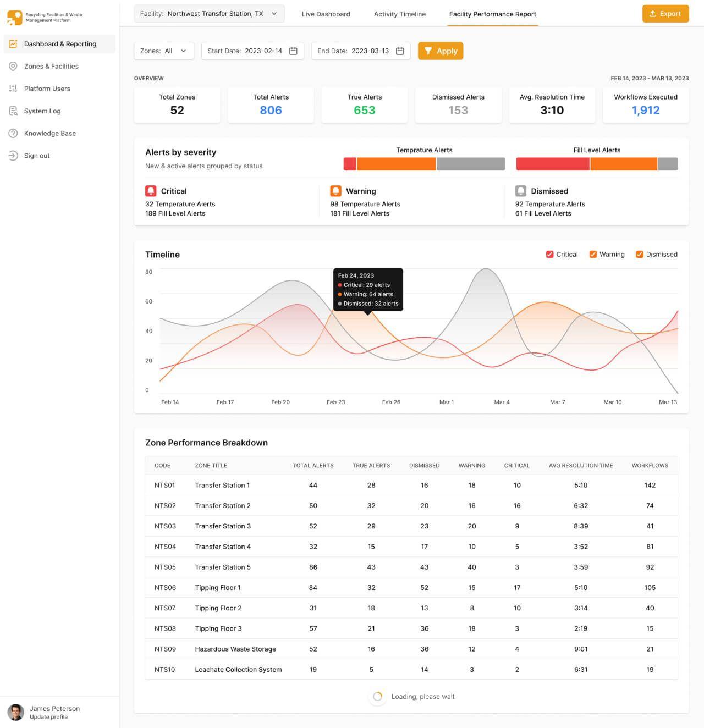Click the CODE column header
Image resolution: width=704 pixels, height=728 pixels.
162,466
